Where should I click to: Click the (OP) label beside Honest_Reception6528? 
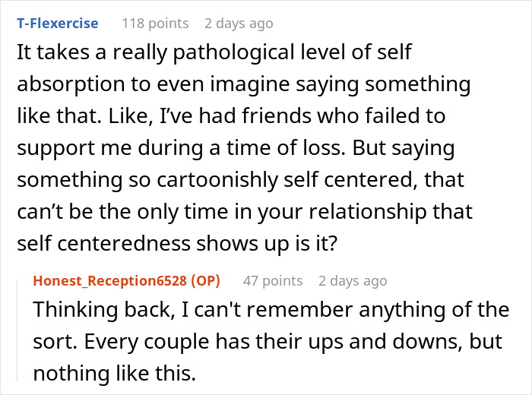204,281
